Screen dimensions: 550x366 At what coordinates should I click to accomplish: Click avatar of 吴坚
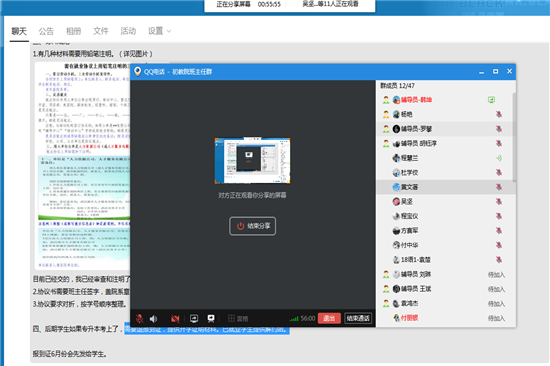[396, 202]
